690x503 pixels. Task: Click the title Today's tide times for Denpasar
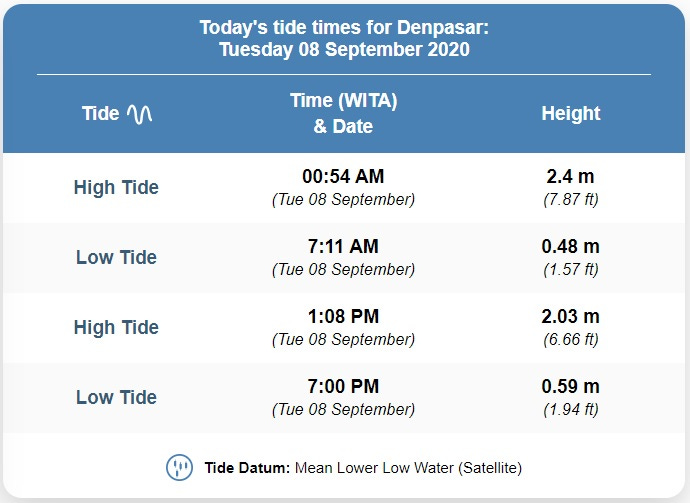point(344,27)
